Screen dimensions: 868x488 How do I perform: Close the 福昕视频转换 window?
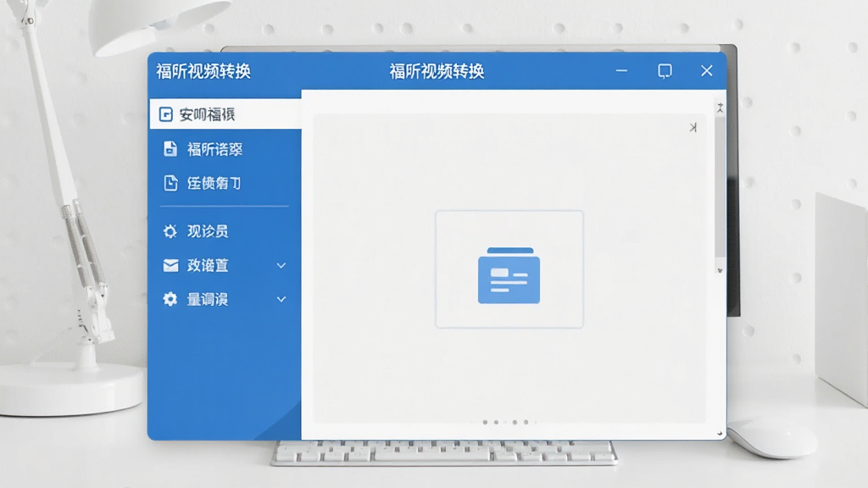(707, 71)
